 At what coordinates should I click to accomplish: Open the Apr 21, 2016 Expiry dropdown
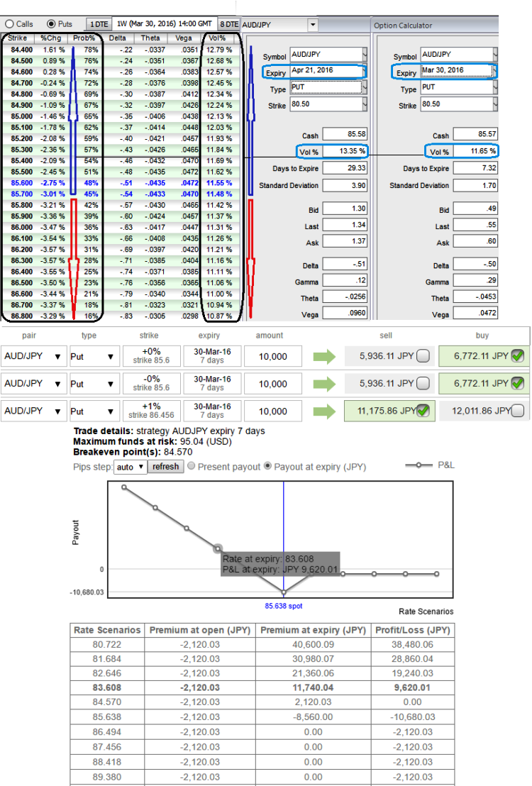coord(365,71)
